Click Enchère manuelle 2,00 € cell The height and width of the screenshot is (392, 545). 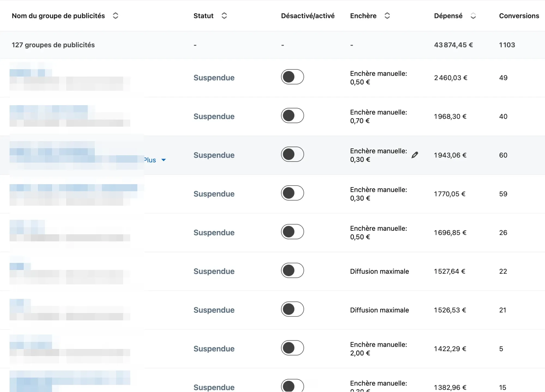point(379,349)
